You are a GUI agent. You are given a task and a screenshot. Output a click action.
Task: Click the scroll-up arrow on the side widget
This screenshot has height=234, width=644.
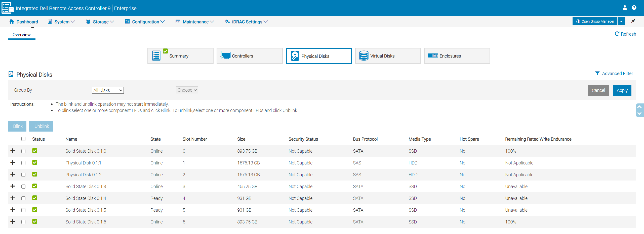(x=639, y=107)
